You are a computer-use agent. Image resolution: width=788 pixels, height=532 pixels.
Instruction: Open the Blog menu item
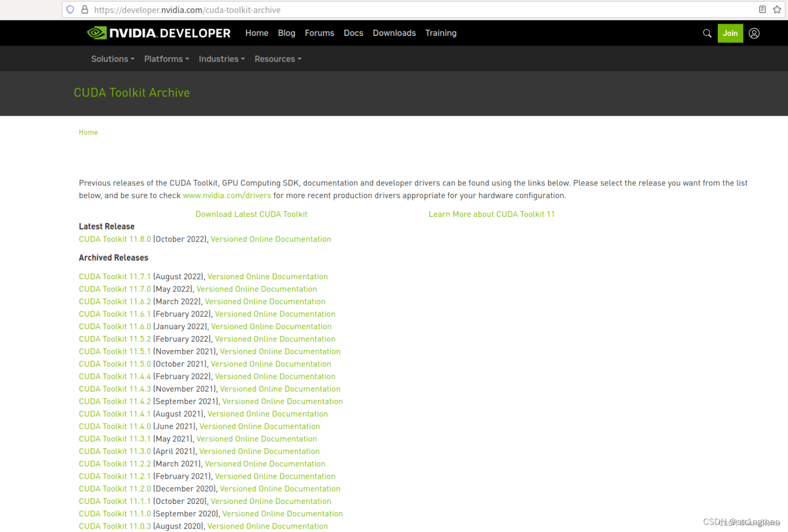coord(286,33)
